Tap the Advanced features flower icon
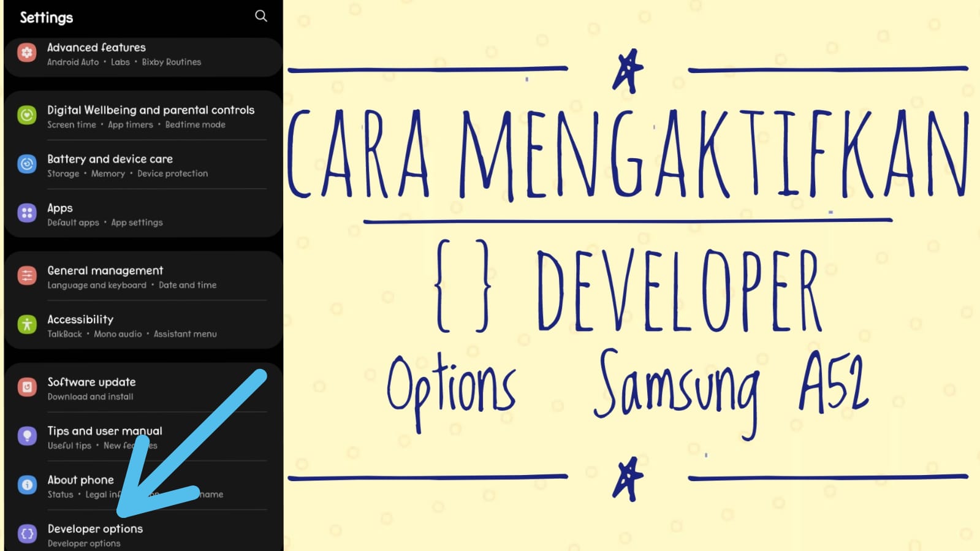The image size is (980, 551). pos(27,53)
